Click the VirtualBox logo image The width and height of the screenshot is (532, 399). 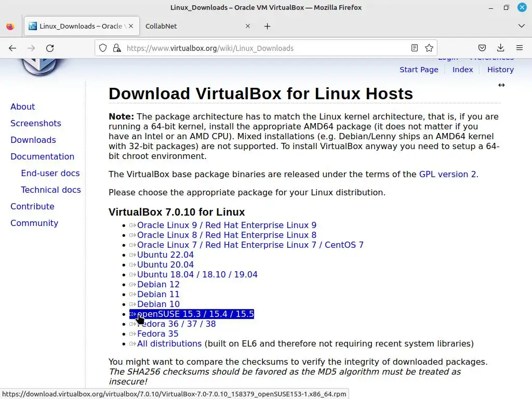coord(40,67)
